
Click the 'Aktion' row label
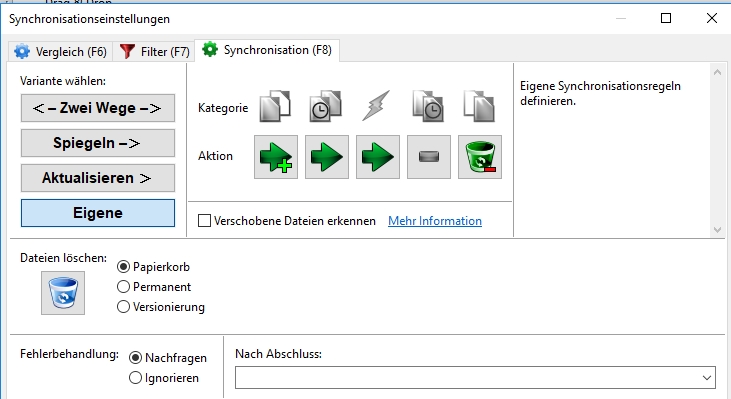coord(215,156)
